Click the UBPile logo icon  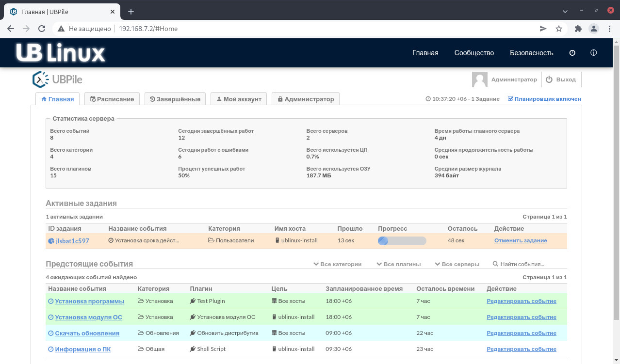(x=40, y=79)
